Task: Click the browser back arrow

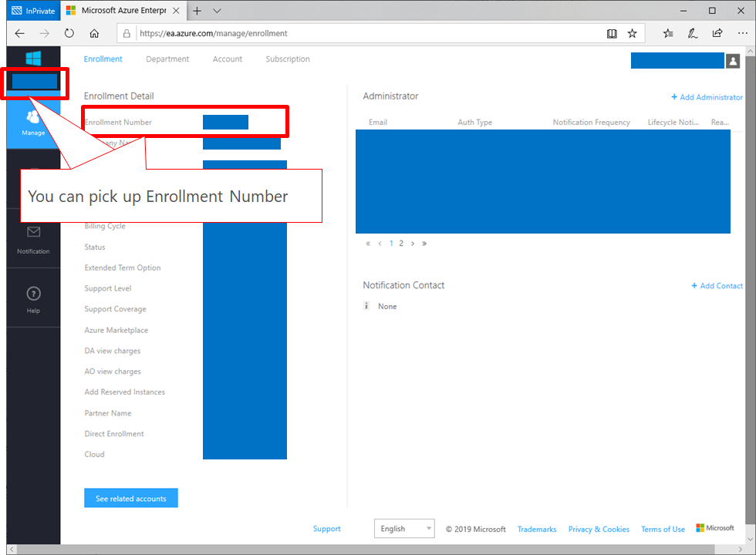Action: (20, 33)
